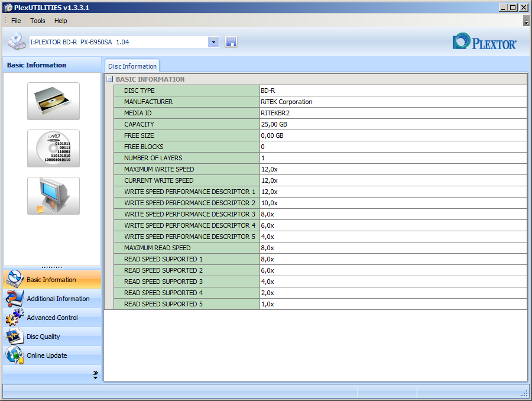Open the Help menu
This screenshot has height=401, width=532.
[x=61, y=21]
